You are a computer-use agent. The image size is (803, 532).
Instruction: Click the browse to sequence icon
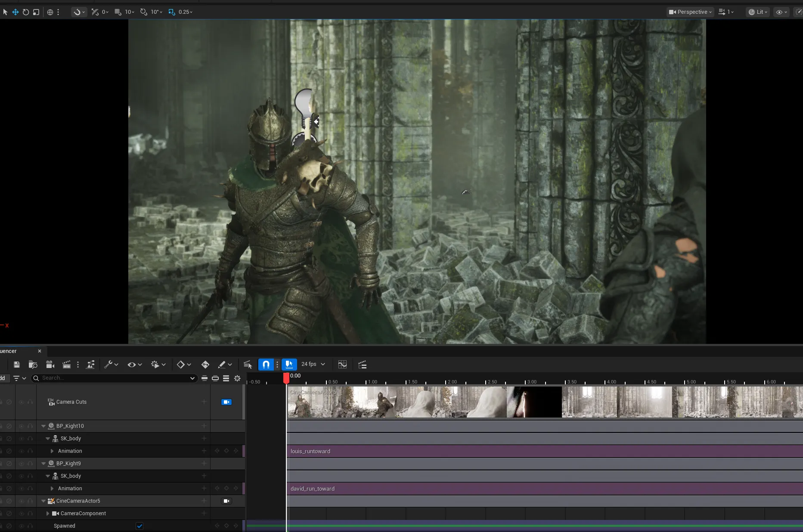click(33, 365)
